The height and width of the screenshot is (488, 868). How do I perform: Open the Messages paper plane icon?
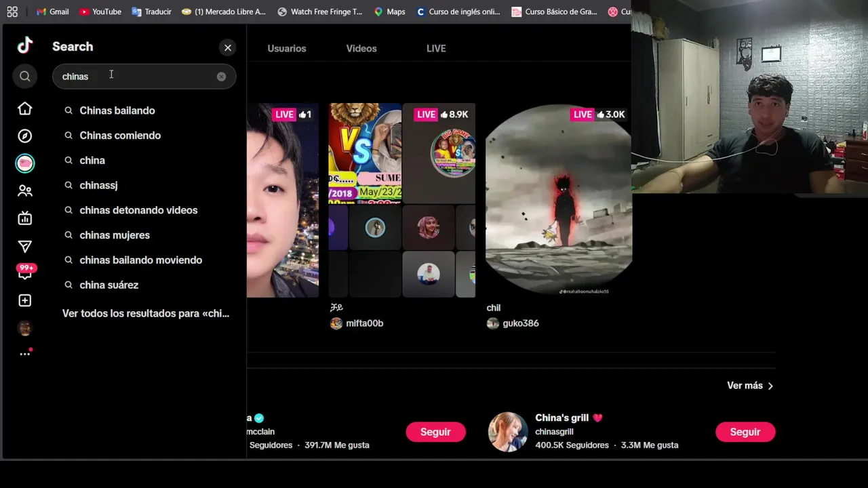[x=25, y=247]
